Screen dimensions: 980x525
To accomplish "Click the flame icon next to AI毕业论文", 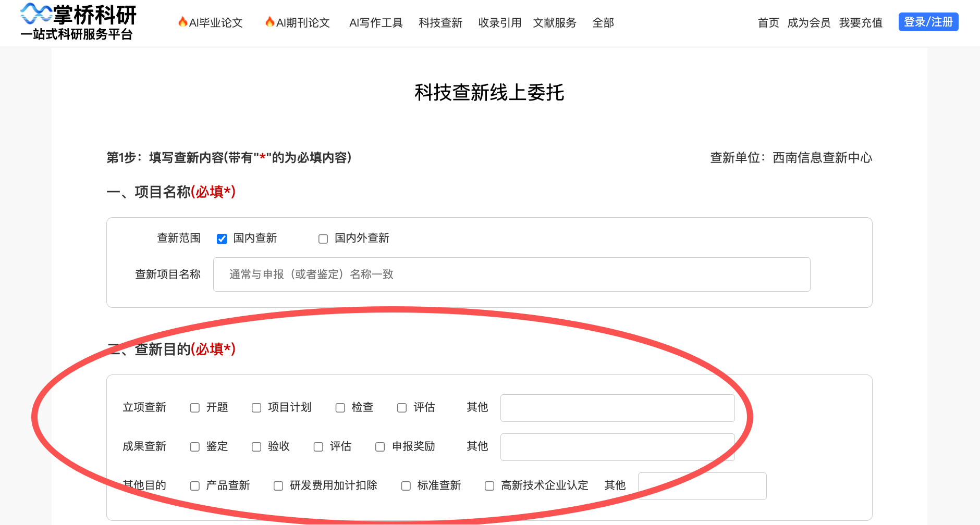I will point(183,22).
